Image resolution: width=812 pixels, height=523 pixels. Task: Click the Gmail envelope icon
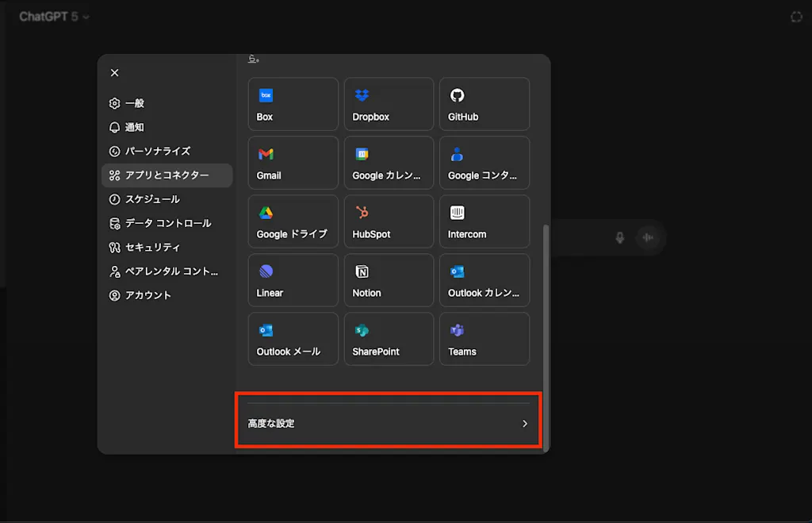tap(266, 154)
